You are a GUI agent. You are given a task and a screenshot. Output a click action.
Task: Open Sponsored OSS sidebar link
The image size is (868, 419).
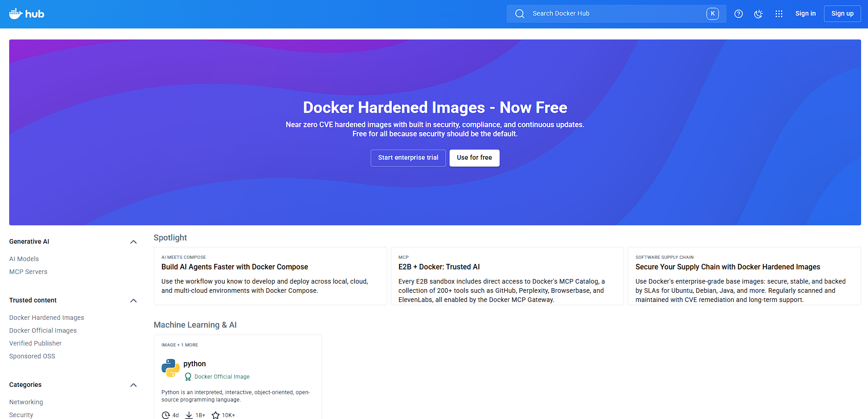32,356
